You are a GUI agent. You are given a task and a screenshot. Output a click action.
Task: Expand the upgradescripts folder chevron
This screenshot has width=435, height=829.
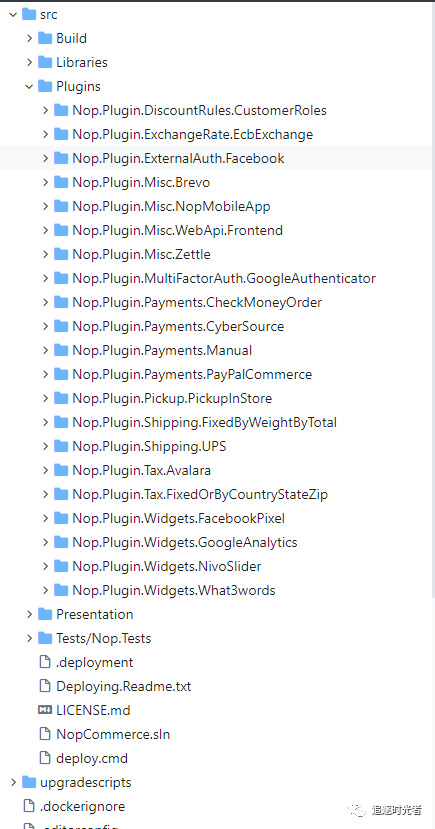pyautogui.click(x=13, y=782)
